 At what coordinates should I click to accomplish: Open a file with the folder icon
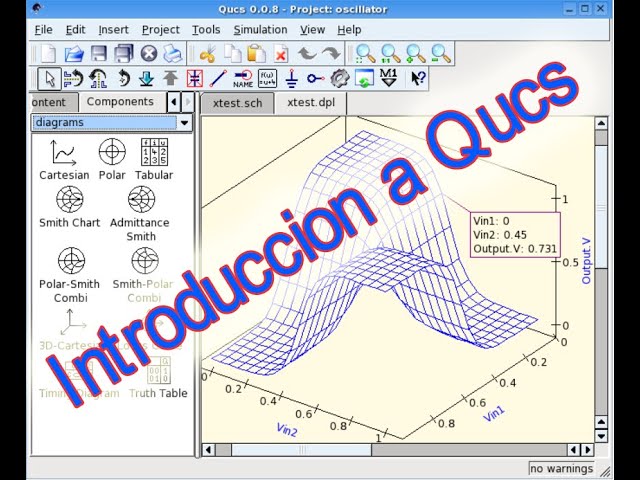coord(74,53)
